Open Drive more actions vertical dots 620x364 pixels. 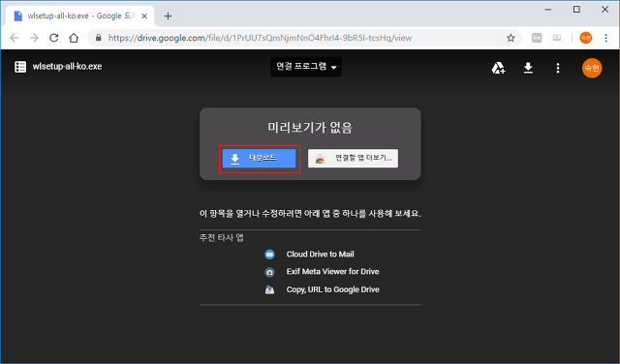tap(558, 68)
